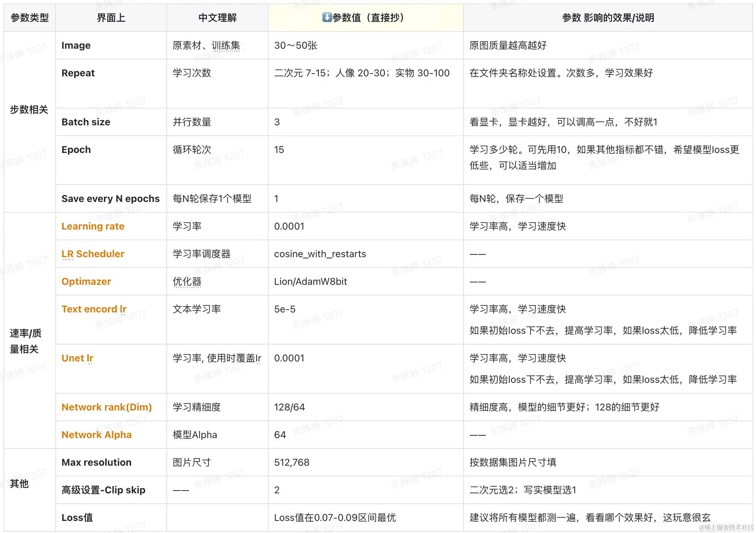Screen dimensions: 756x533
Task: Click the Image row label
Action: (76, 45)
